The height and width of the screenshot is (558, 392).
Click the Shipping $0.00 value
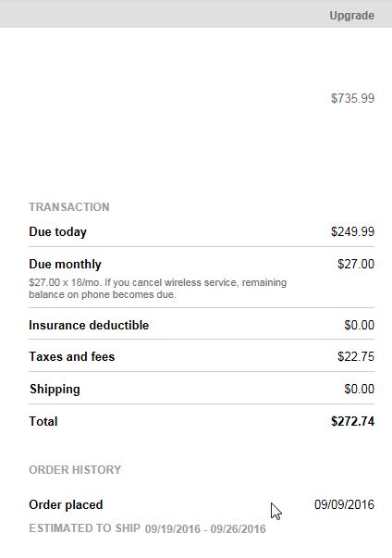point(359,389)
